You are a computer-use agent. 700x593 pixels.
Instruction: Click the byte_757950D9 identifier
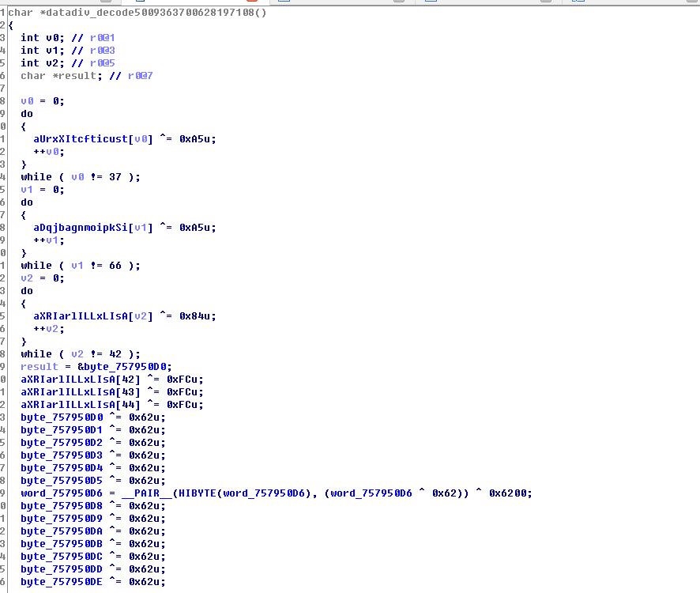(62, 519)
